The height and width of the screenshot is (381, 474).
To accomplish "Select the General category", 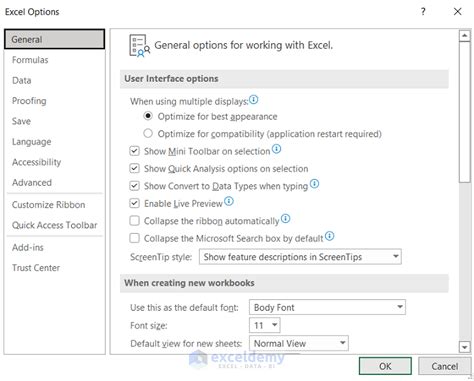I will click(55, 39).
